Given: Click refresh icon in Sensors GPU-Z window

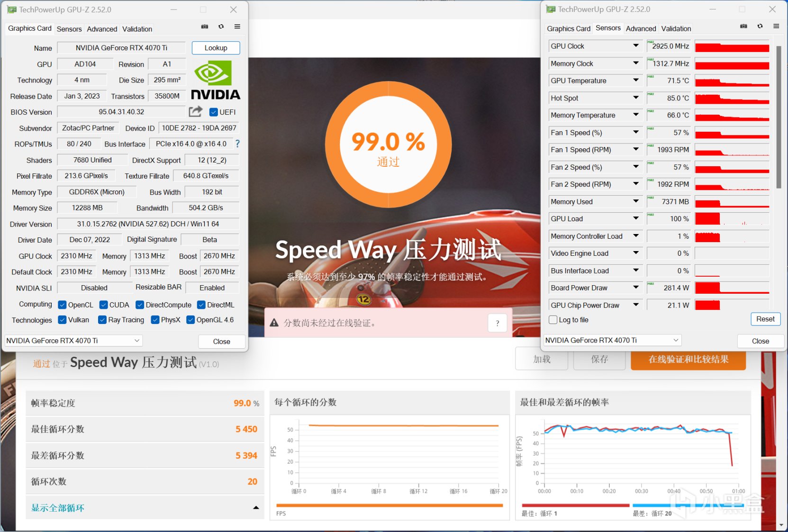Looking at the screenshot, I should coord(760,26).
